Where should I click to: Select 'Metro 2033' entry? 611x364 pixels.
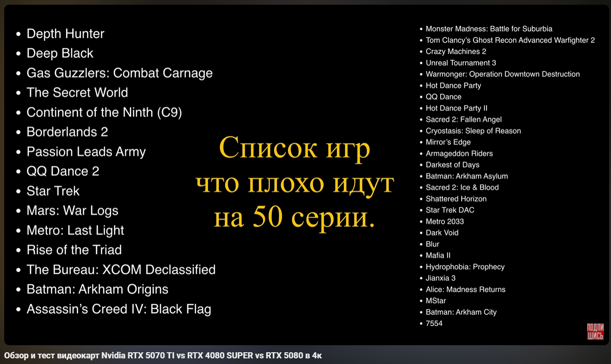click(445, 221)
